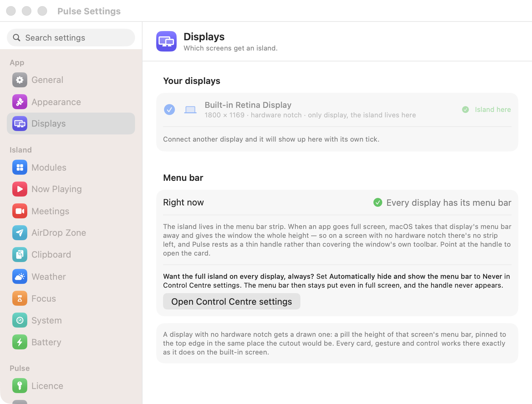Click 'The island lives in the menu bar strip' paragraph
The width and height of the screenshot is (532, 404).
tap(337, 240)
